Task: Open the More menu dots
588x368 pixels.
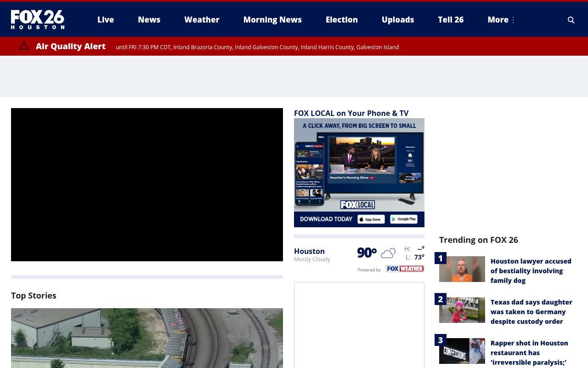Action: 513,20
